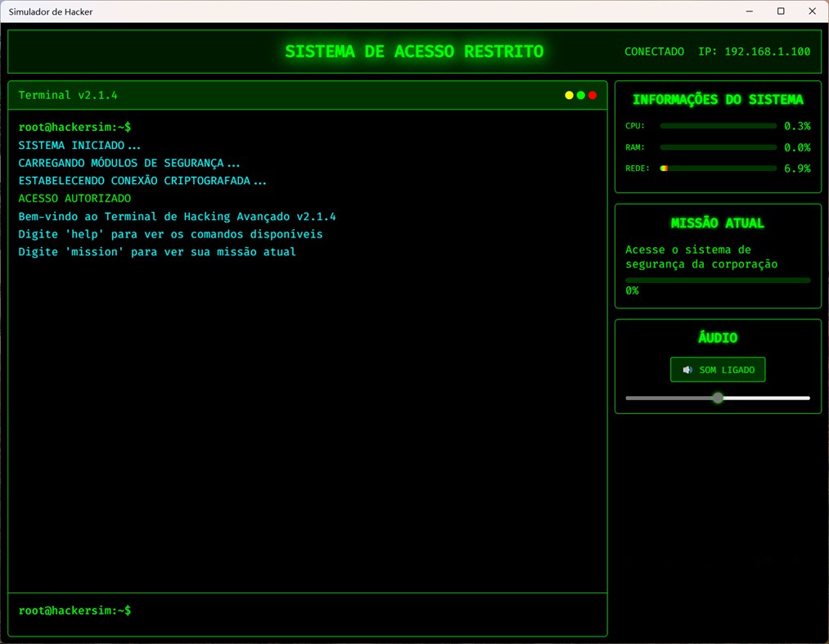
Task: Toggle SOM LIGADO to mute the sound
Action: (718, 369)
